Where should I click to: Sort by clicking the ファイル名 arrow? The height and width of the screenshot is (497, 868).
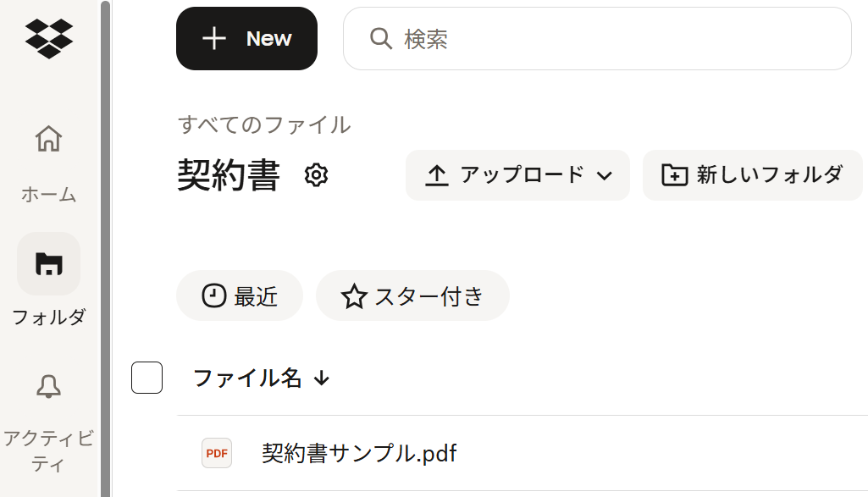(x=322, y=378)
